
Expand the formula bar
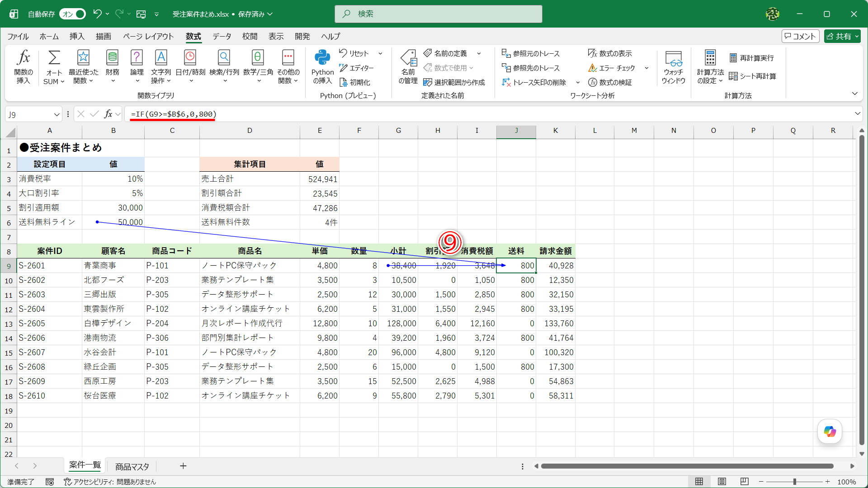point(857,114)
